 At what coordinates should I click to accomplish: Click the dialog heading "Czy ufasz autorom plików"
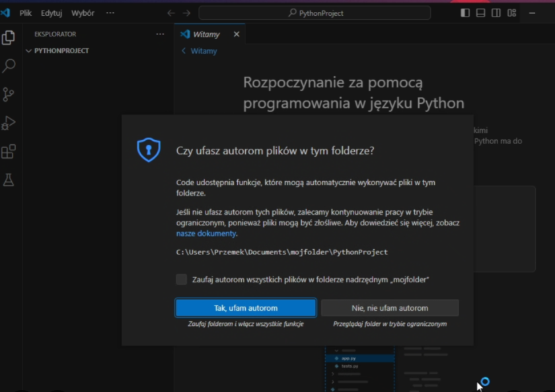pyautogui.click(x=275, y=151)
